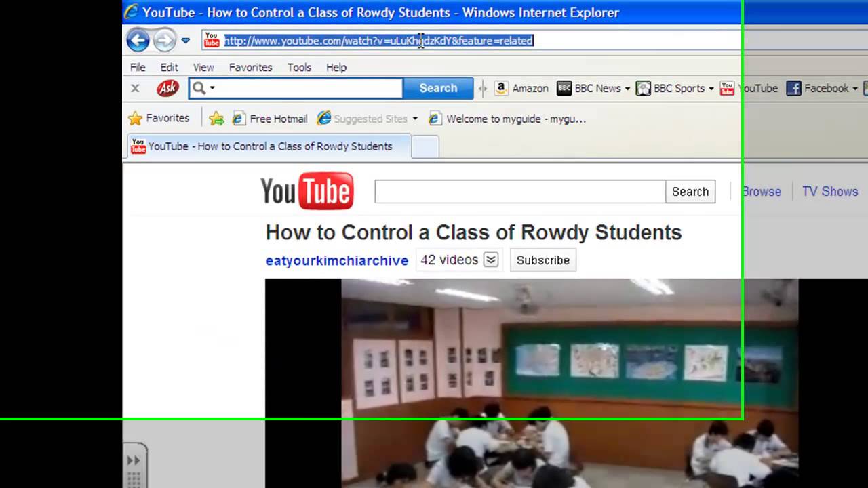This screenshot has height=488, width=868.
Task: Close the Ask toolbar with X
Action: coord(135,88)
